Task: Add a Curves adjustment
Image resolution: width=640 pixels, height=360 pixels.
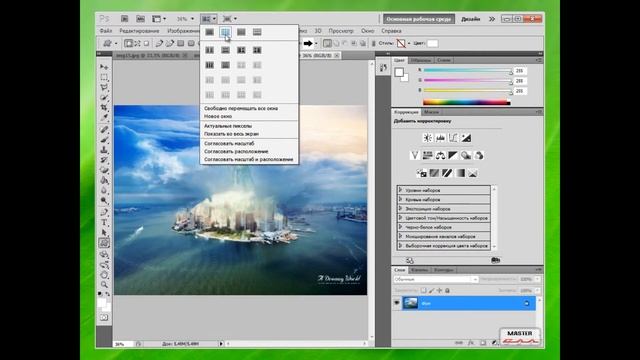Action: tap(453, 138)
